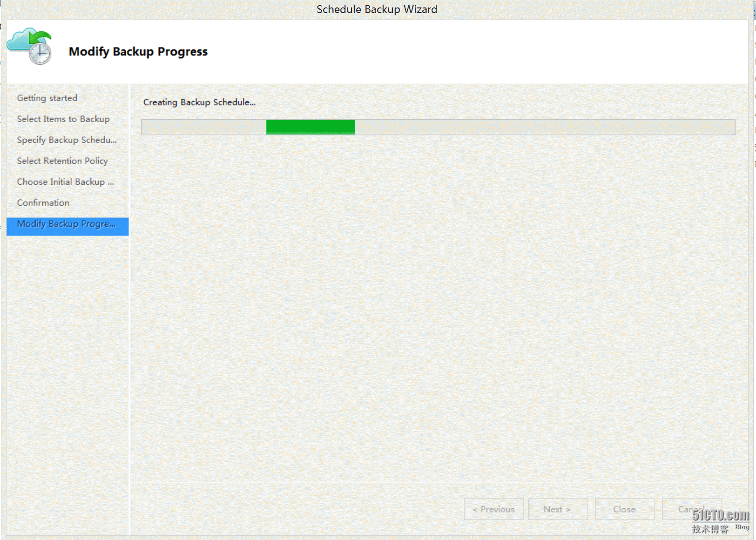Click the Previous button
Image resolution: width=756 pixels, height=540 pixels.
click(493, 509)
